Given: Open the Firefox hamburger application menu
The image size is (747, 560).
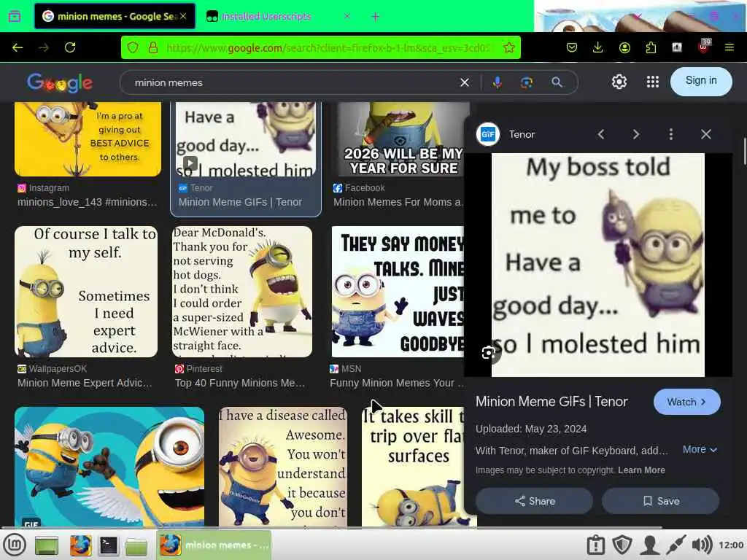Looking at the screenshot, I should pos(729,47).
